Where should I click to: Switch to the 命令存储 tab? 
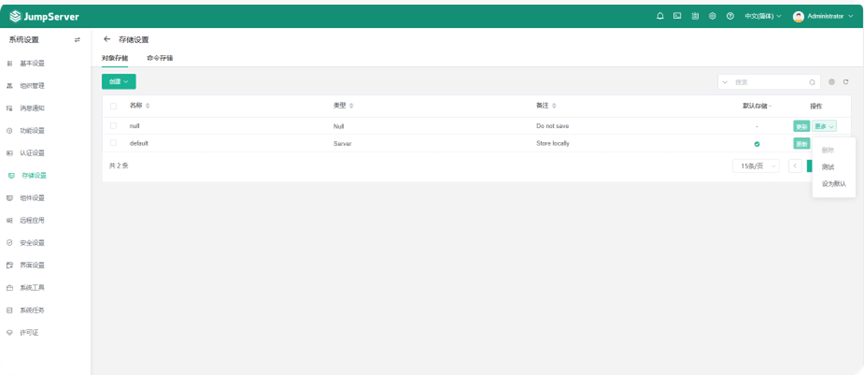point(160,58)
